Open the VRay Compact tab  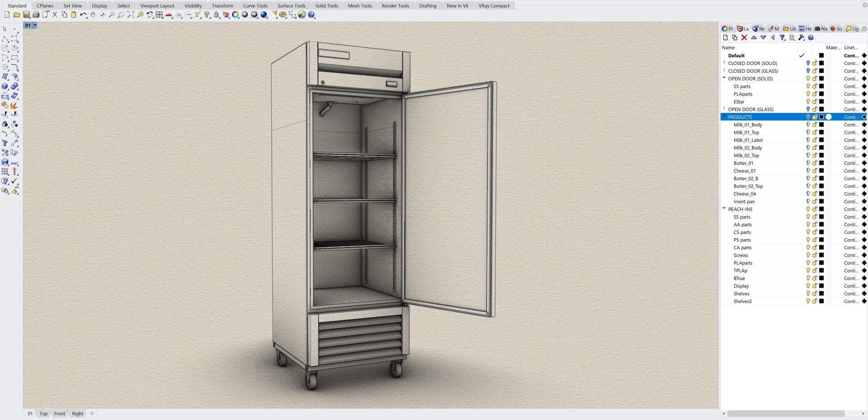494,6
